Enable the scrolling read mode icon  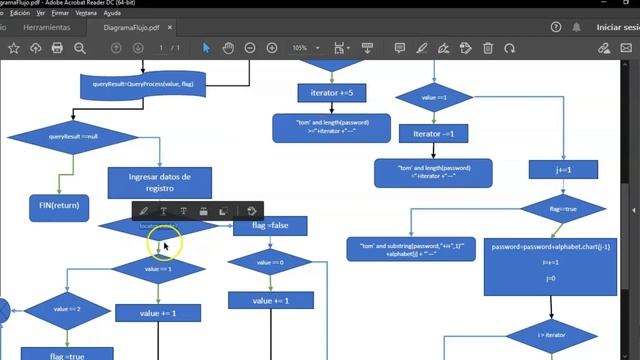pyautogui.click(x=367, y=48)
